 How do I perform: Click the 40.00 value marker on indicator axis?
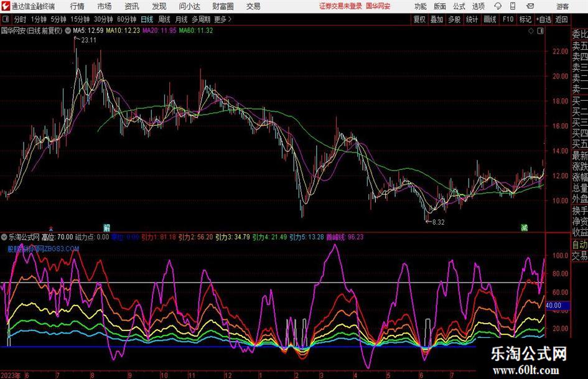(558, 306)
